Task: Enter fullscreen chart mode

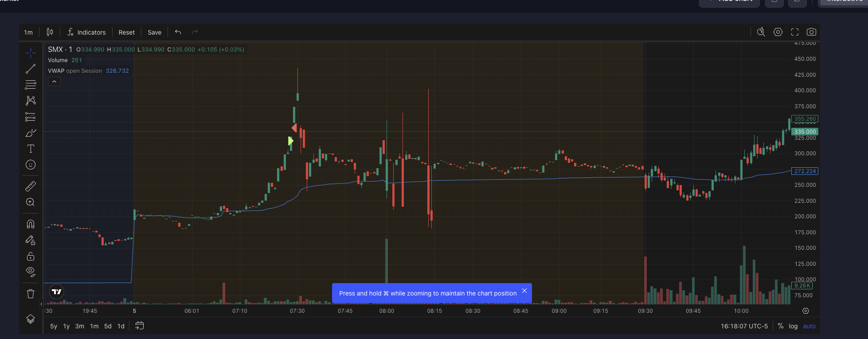Action: click(795, 32)
